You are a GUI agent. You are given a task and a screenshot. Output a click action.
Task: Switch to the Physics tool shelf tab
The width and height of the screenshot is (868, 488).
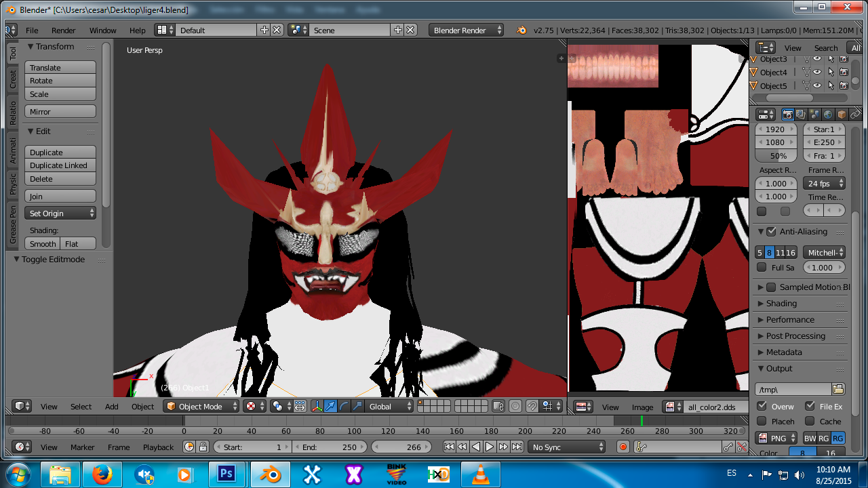[x=13, y=184]
